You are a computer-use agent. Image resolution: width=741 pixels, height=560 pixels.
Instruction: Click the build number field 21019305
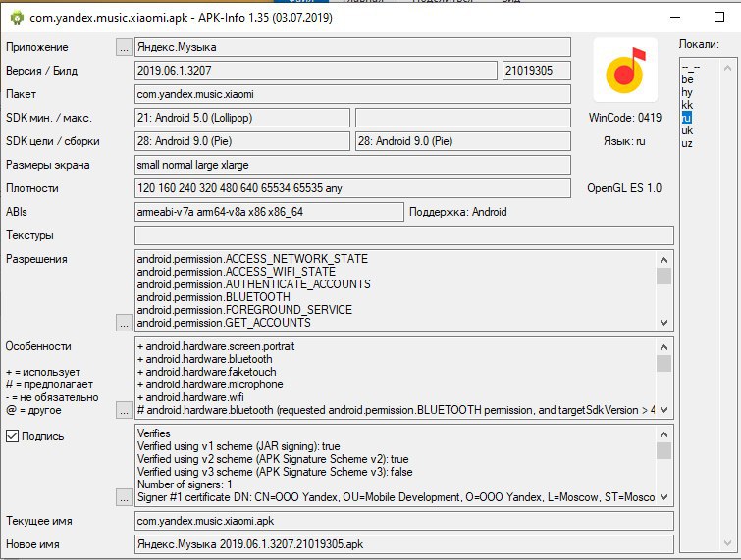537,71
